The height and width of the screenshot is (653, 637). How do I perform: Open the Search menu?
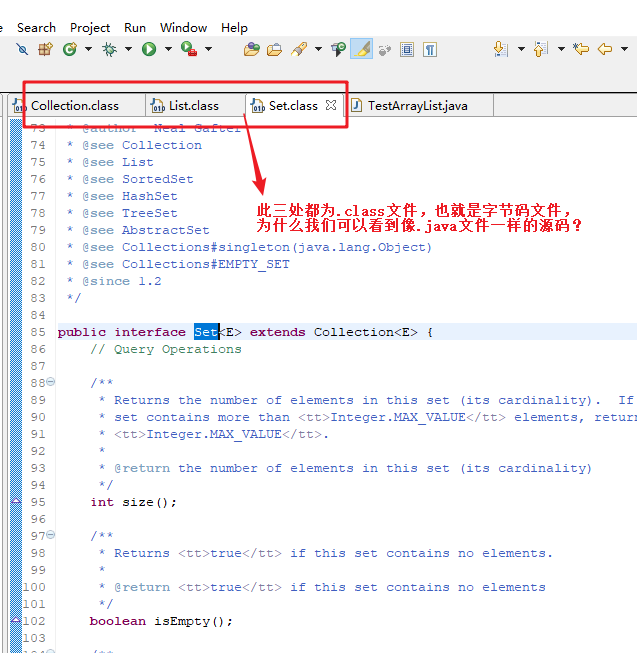tap(36, 28)
